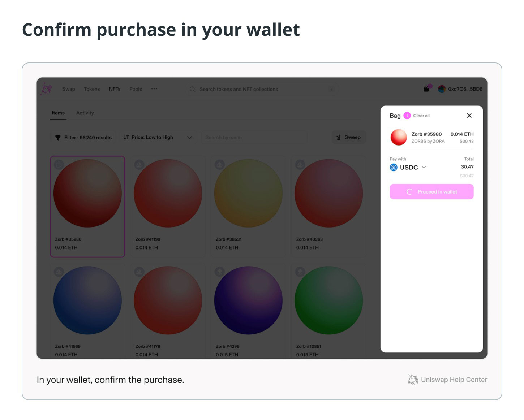Click the filter funnel icon
524x420 pixels.
point(58,138)
